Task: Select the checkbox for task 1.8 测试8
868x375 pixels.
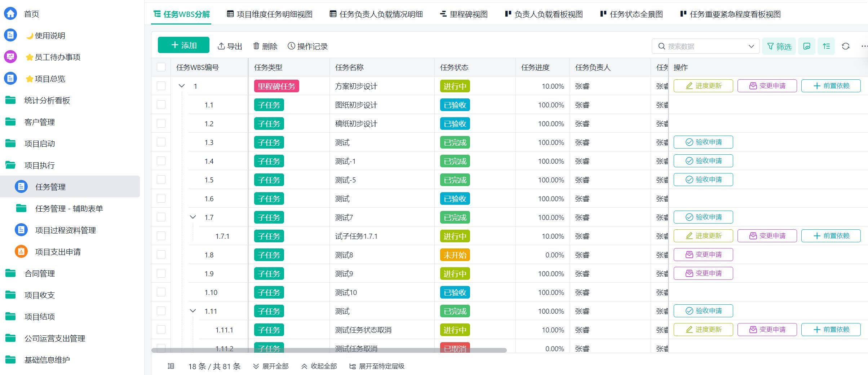Action: click(x=161, y=255)
